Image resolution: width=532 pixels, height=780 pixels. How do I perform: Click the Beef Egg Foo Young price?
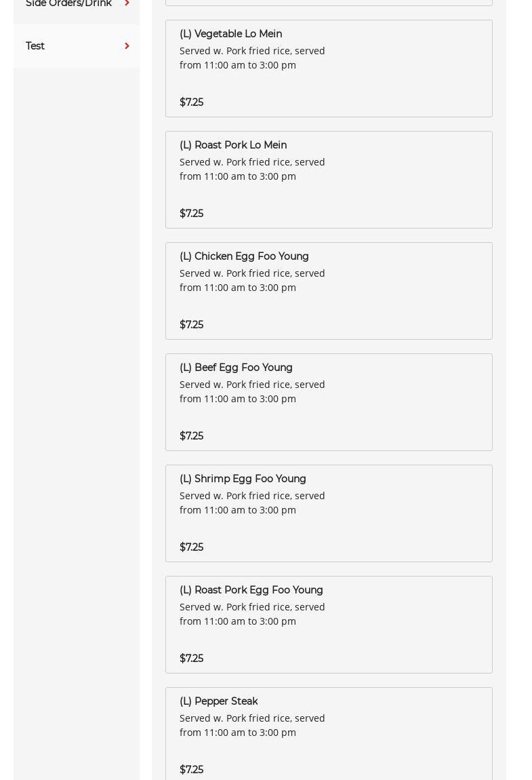tap(191, 436)
